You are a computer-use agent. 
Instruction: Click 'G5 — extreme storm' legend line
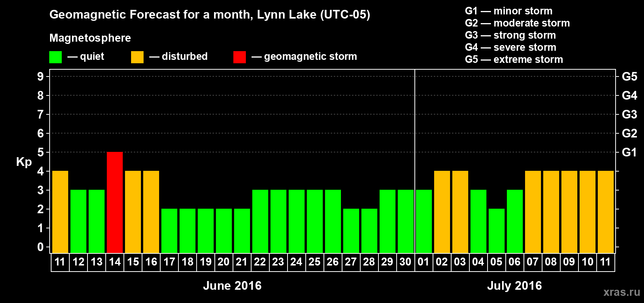coord(514,59)
